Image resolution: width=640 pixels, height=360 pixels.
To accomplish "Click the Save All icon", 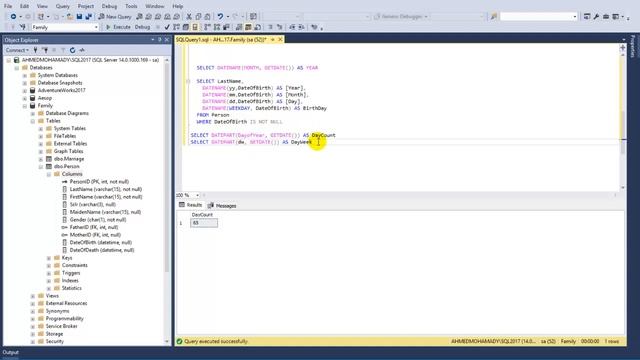I will pyautogui.click(x=89, y=16).
